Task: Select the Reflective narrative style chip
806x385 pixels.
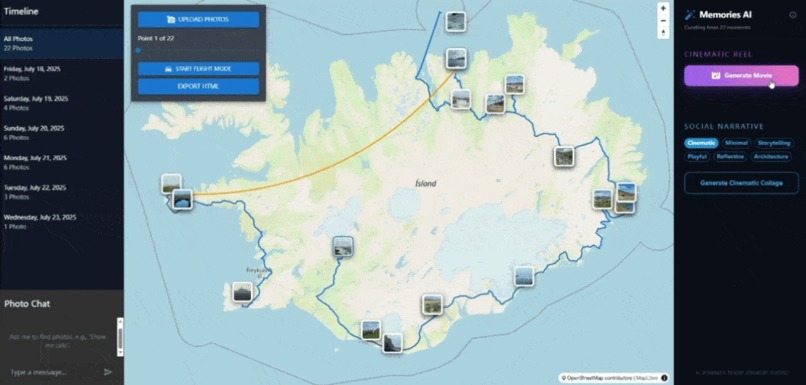Action: [x=730, y=156]
